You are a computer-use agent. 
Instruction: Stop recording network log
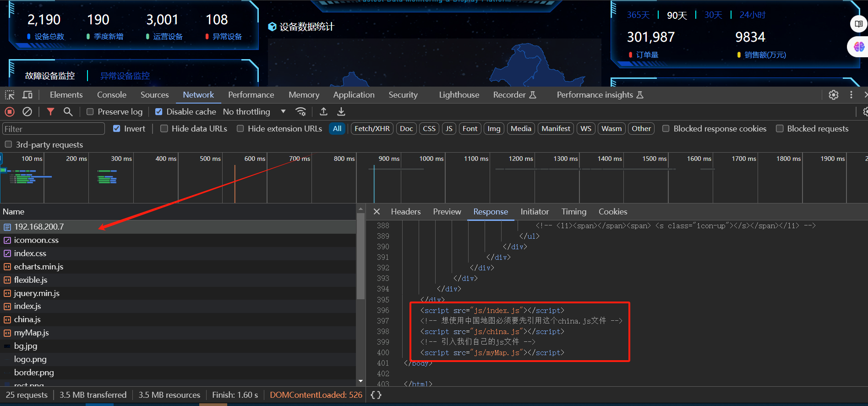pos(10,111)
